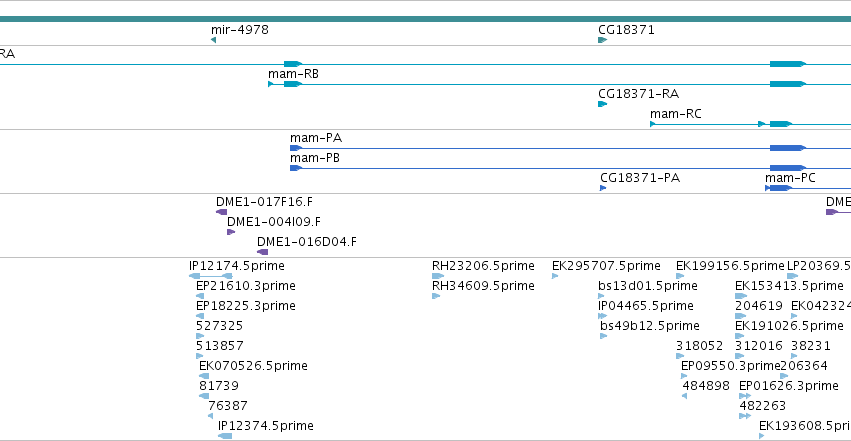The image size is (851, 441).
Task: Select the bs13d01.5prime EST label
Action: point(647,286)
